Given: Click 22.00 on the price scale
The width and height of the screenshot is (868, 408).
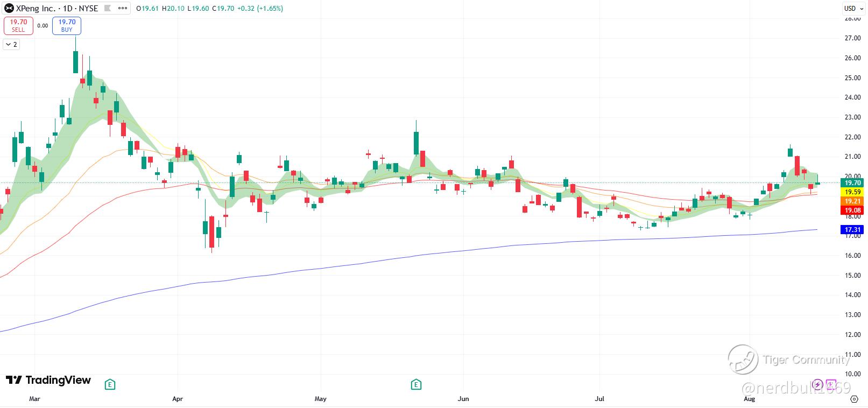Looking at the screenshot, I should 852,137.
